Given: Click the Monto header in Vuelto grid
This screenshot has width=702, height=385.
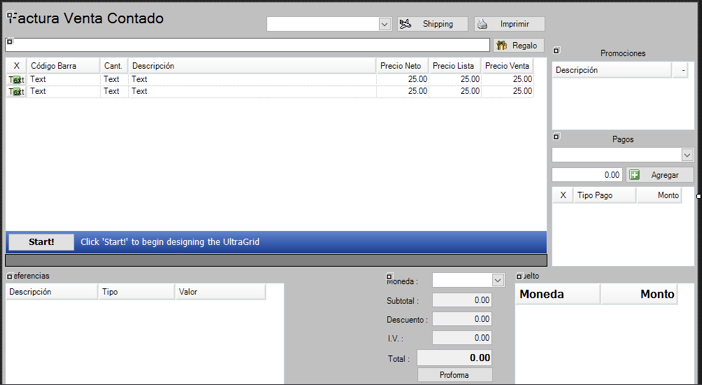Looking at the screenshot, I should (639, 294).
